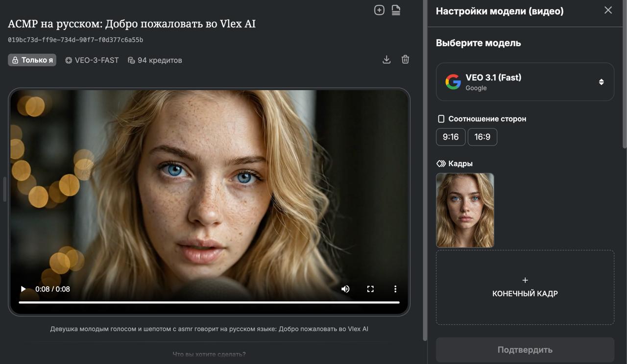
Task: Toggle the "Только я" privacy badge
Action: coord(32,60)
